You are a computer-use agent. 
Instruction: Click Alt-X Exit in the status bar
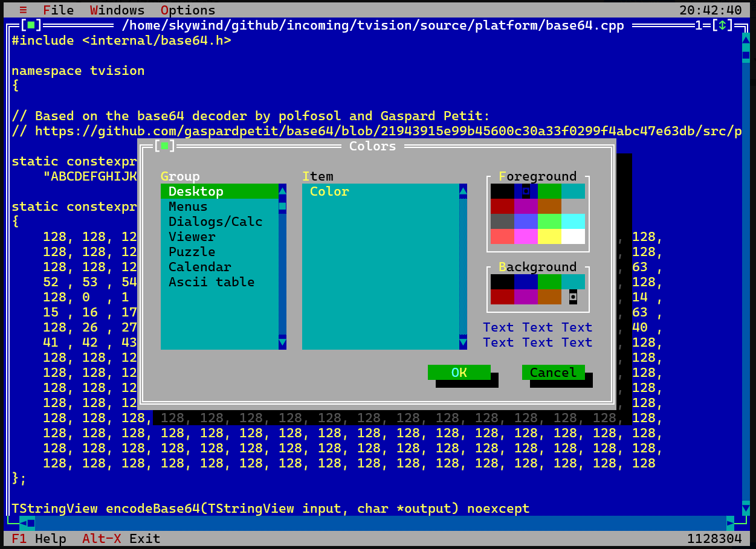121,539
